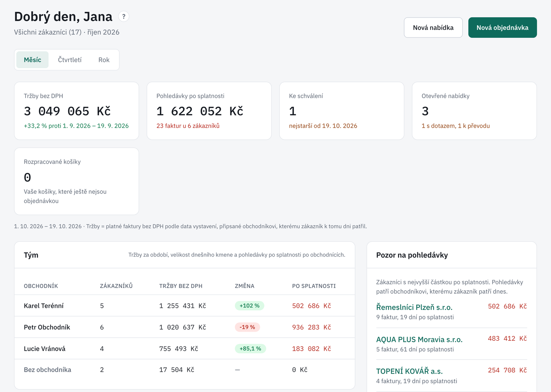This screenshot has width=551, height=392.
Task: Click the nejstarší od 19. 10. 2026 text
Action: (323, 126)
